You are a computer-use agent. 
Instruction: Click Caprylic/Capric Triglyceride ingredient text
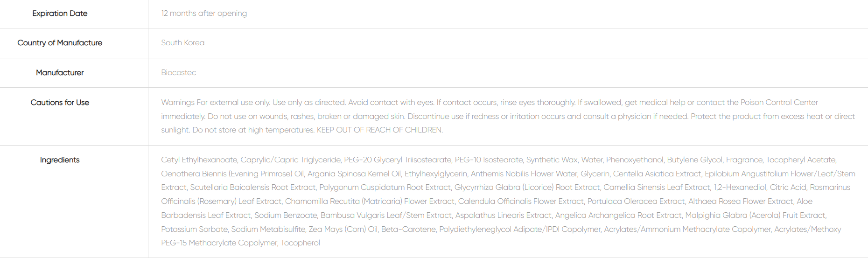[x=290, y=160]
